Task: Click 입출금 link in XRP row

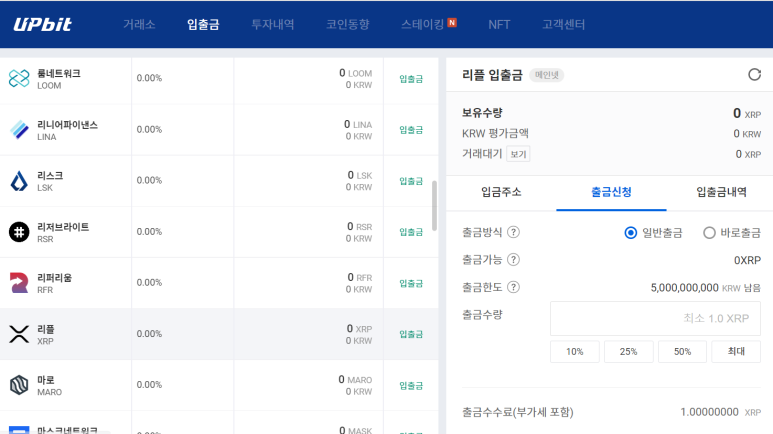Action: (x=411, y=334)
